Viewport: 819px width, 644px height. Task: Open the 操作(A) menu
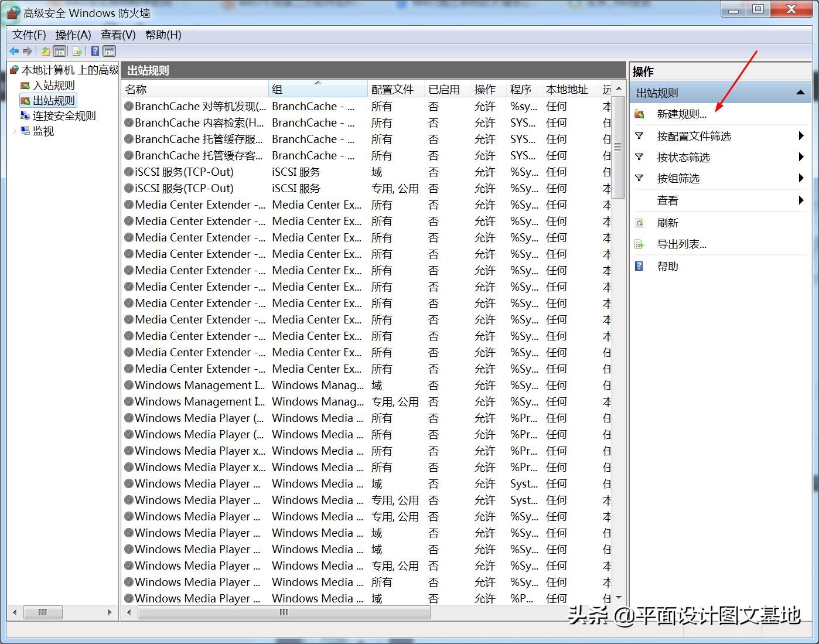(x=73, y=35)
